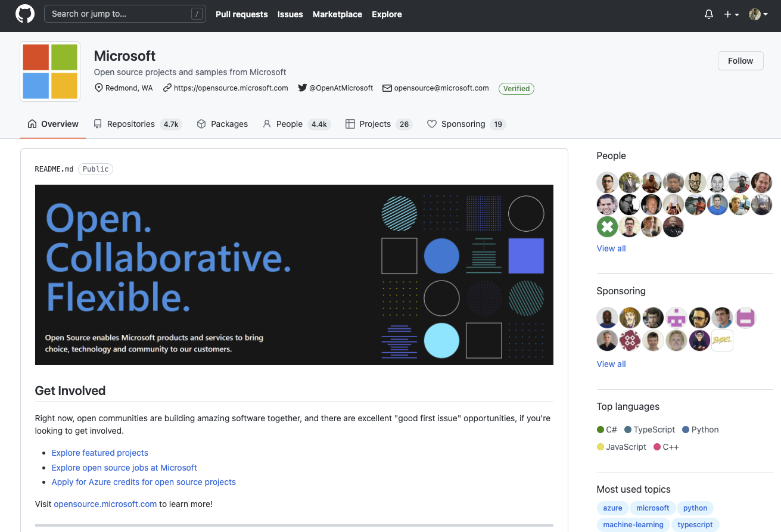
Task: Click the python topic tag
Action: 695,508
